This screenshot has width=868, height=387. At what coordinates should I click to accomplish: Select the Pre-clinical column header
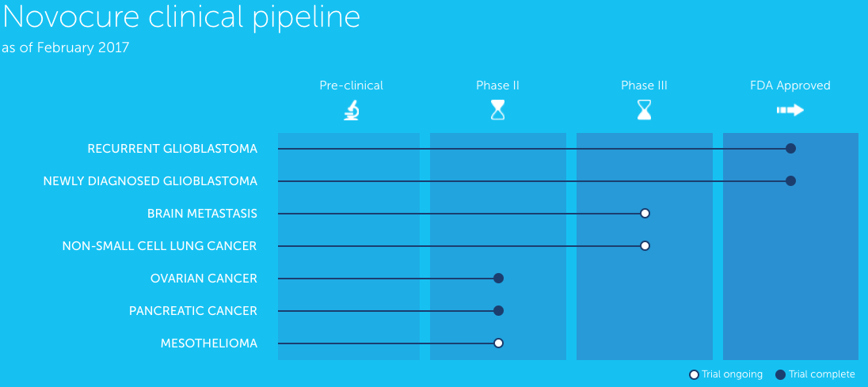(x=351, y=85)
